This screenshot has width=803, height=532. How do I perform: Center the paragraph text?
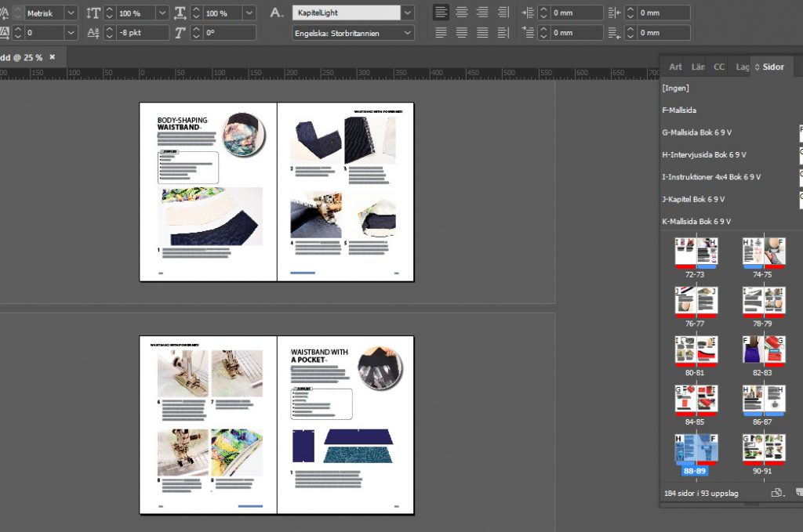(x=461, y=11)
